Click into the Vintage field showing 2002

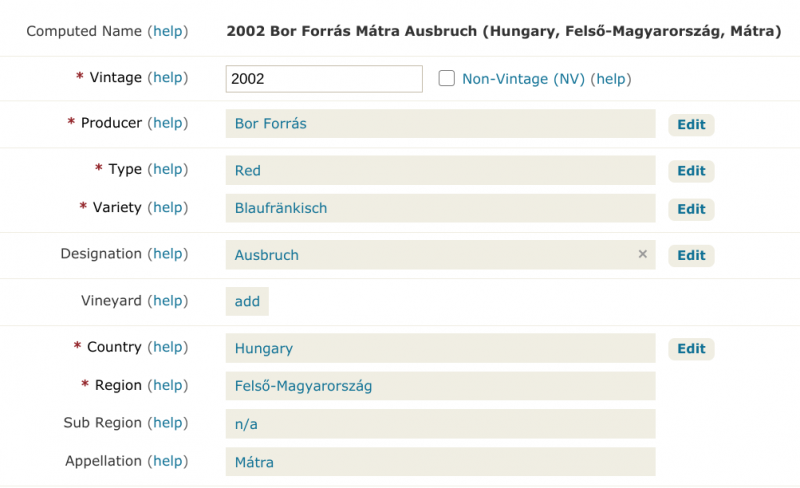pyautogui.click(x=324, y=79)
